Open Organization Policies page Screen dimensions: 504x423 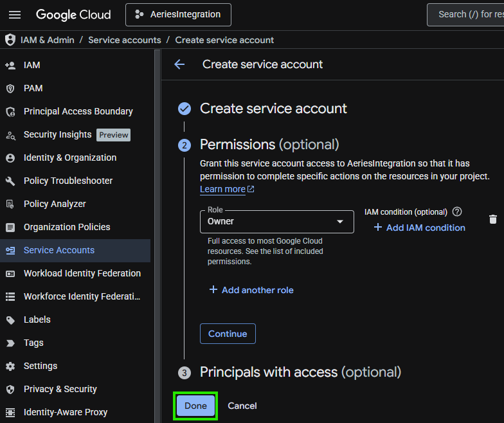75,227
